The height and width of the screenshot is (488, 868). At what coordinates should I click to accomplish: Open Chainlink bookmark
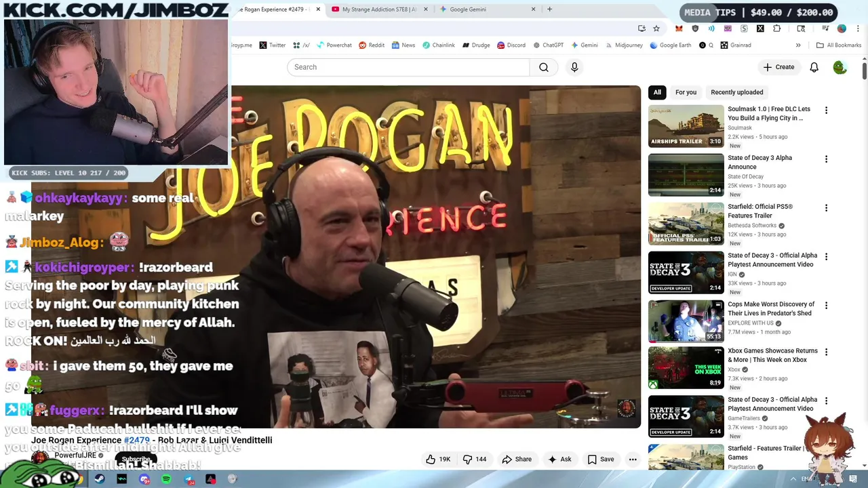(x=438, y=45)
